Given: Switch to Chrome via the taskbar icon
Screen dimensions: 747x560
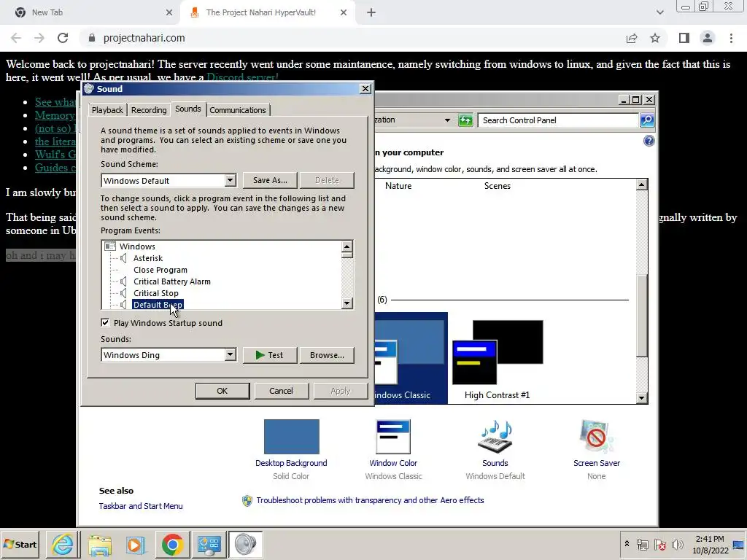Looking at the screenshot, I should pos(172,544).
